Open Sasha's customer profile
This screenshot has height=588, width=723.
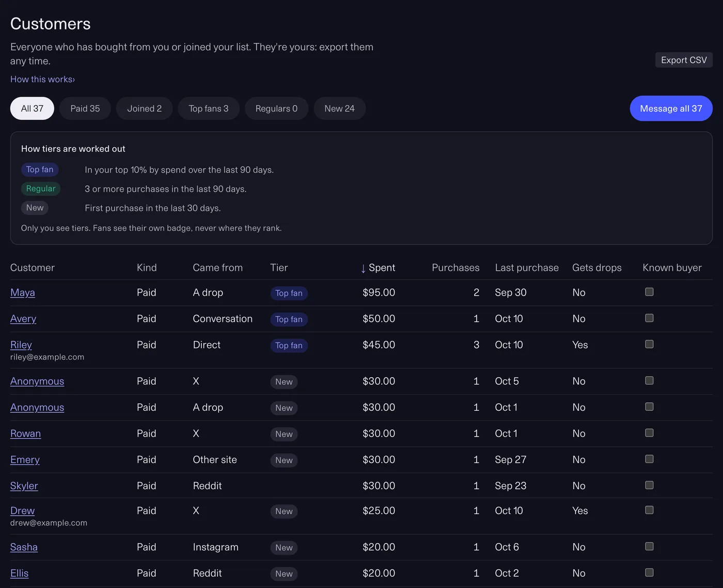24,547
